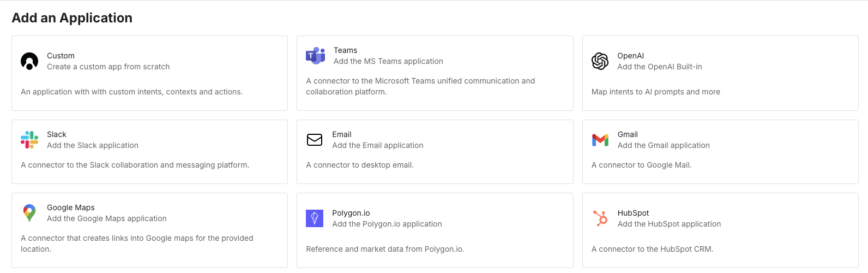
Task: Click the HubSpot CRM connector description
Action: point(652,249)
